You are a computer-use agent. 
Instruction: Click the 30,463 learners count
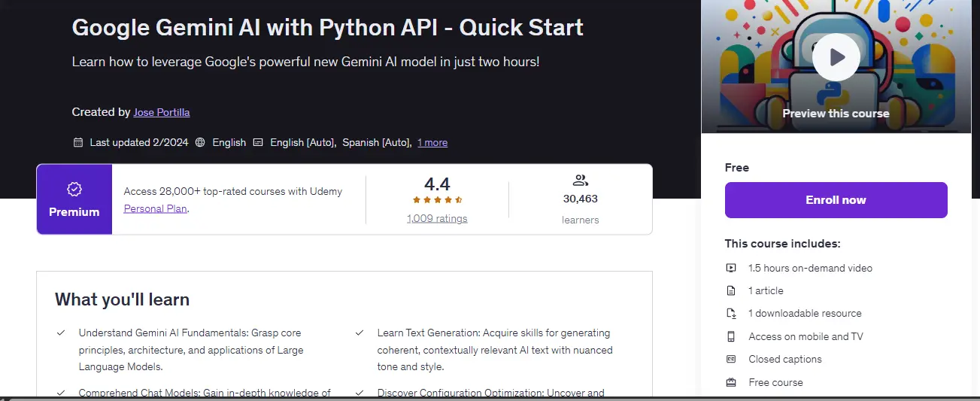tap(580, 199)
